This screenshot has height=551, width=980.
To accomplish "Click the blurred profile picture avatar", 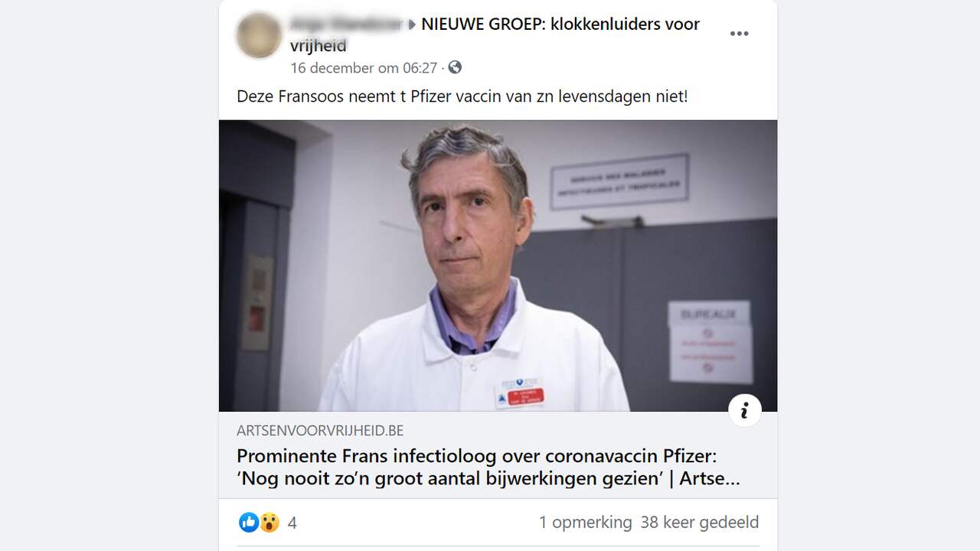I will [258, 35].
